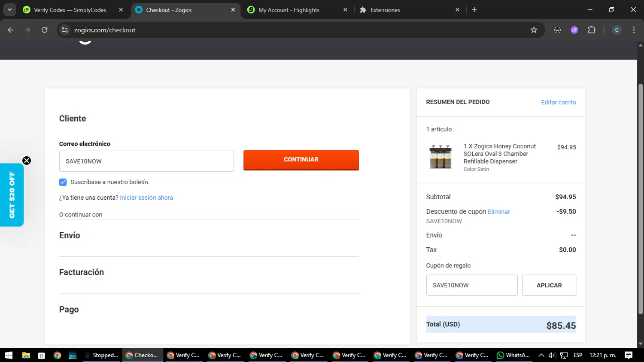Click the CONTINUAR button
This screenshot has height=362, width=644.
pos(301,160)
